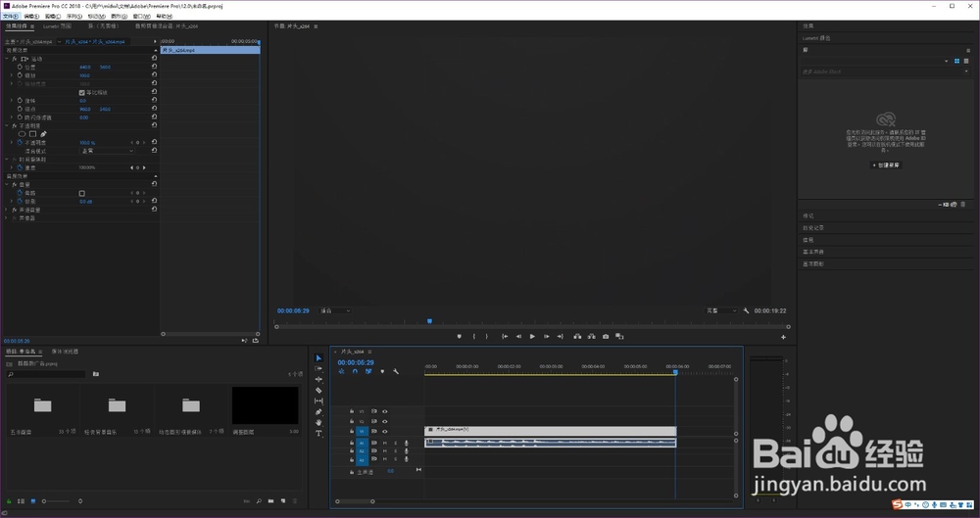
Task: Open program monitor zoom level dropdown
Action: (335, 310)
